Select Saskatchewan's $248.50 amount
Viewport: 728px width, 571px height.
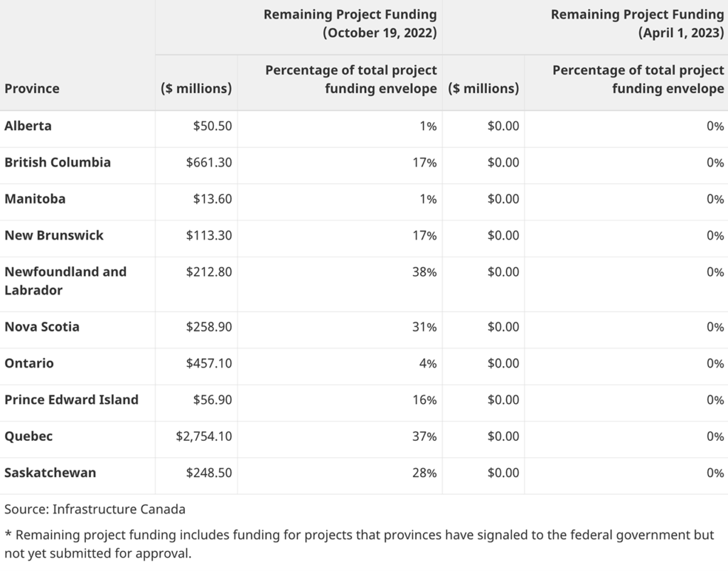(209, 473)
